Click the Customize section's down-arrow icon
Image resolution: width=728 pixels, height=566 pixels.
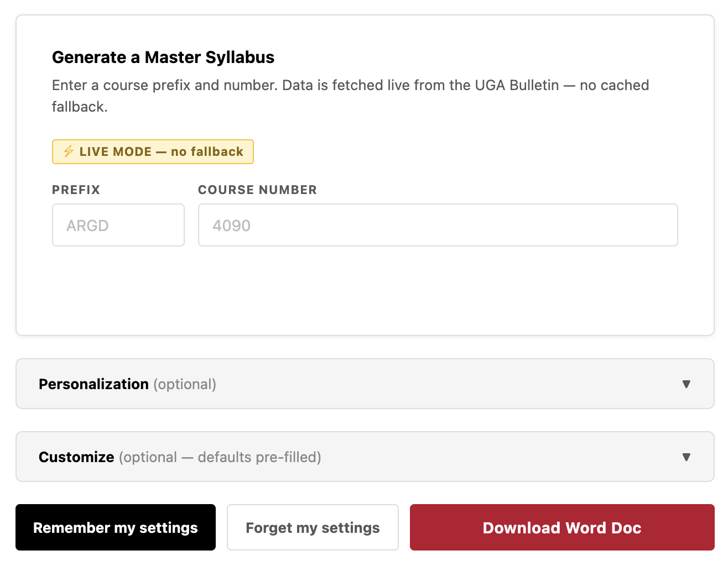[x=686, y=457]
